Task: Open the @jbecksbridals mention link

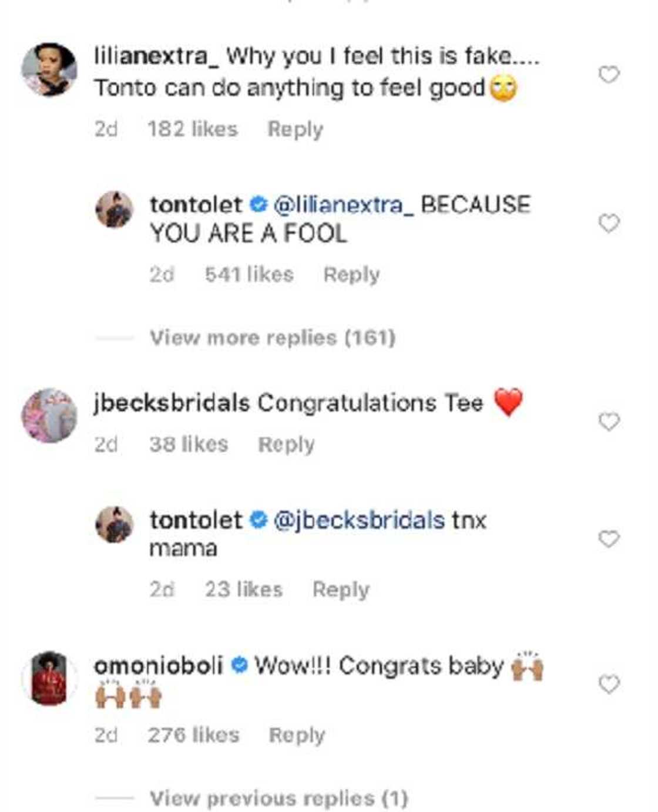Action: [359, 520]
